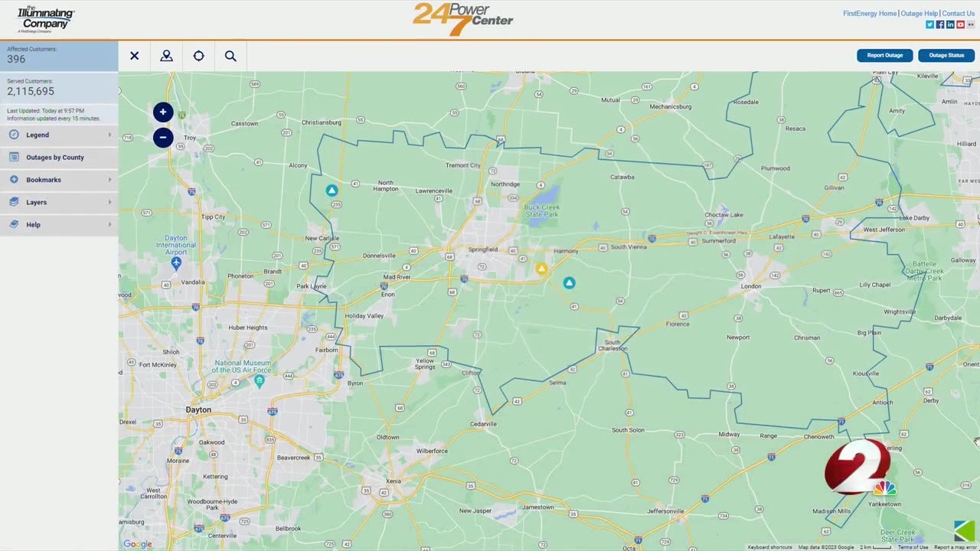Click the Yellow Springs map label
The image size is (980, 551).
coord(425,364)
